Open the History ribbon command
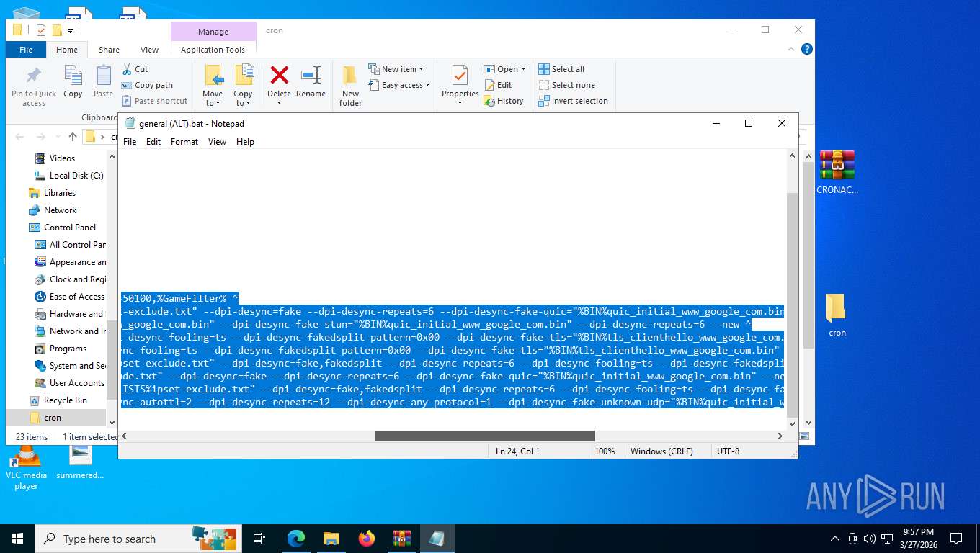This screenshot has height=553, width=980. pyautogui.click(x=503, y=101)
